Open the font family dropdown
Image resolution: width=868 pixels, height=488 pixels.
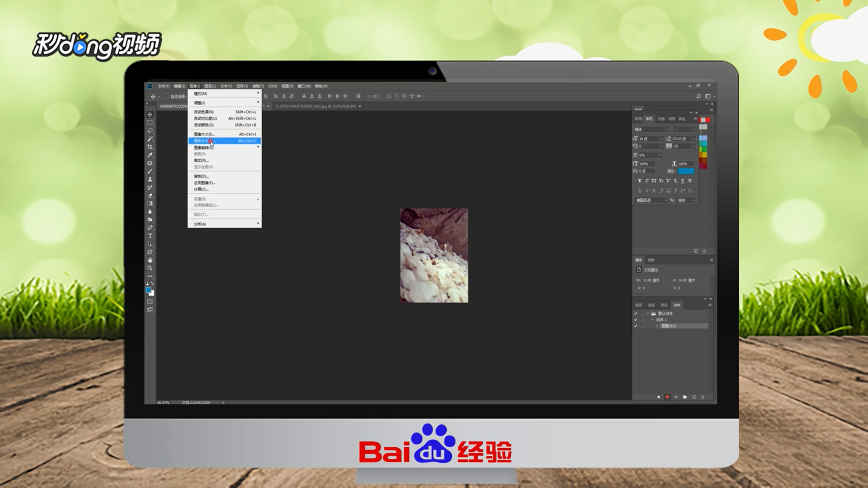667,130
